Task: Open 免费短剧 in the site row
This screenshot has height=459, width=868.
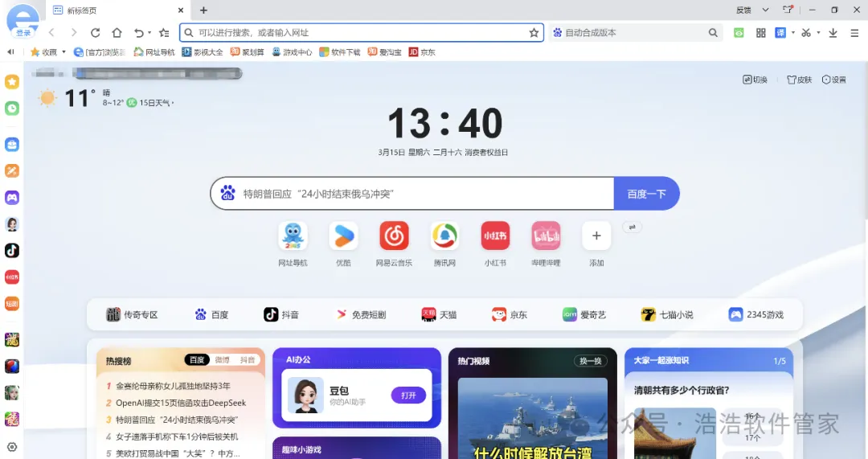Action: click(x=361, y=314)
